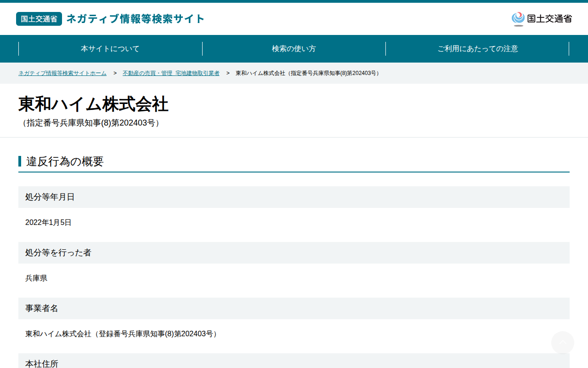Click the 本社住所 label row

click(294, 361)
